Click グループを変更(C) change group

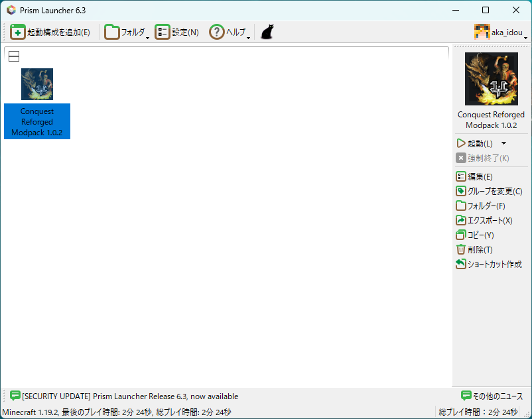490,191
